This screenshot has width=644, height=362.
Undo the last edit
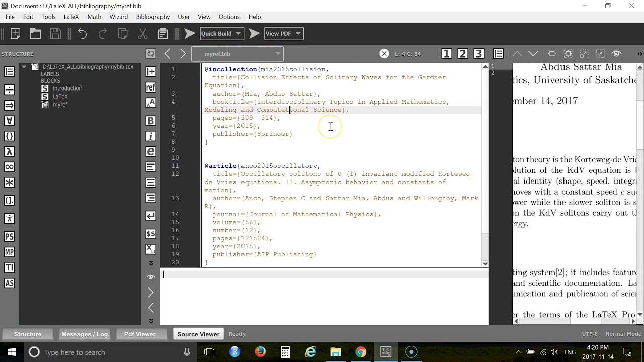click(x=83, y=34)
